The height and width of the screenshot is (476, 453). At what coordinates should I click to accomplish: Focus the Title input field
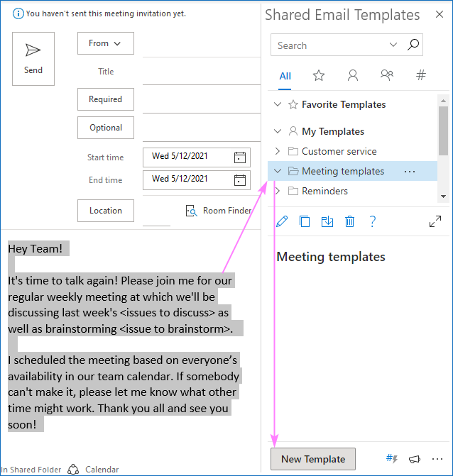[202, 72]
